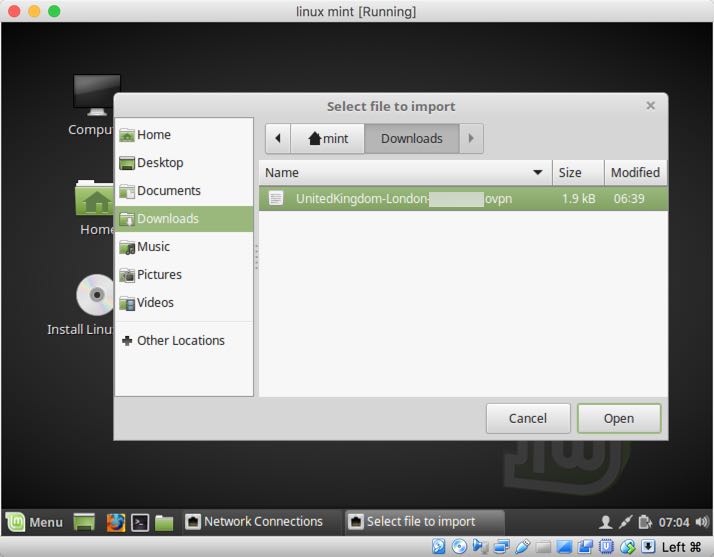Go to mint home in the path bar
The width and height of the screenshot is (714, 557).
(x=327, y=138)
